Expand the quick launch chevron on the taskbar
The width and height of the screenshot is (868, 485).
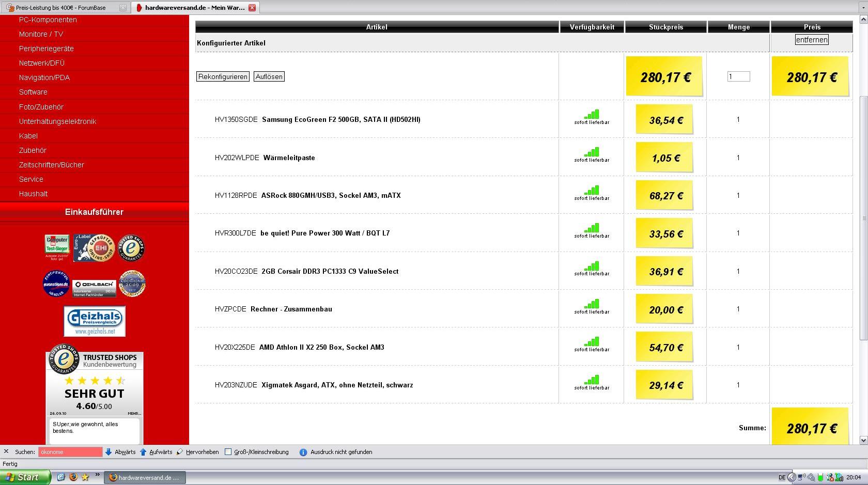click(x=97, y=475)
